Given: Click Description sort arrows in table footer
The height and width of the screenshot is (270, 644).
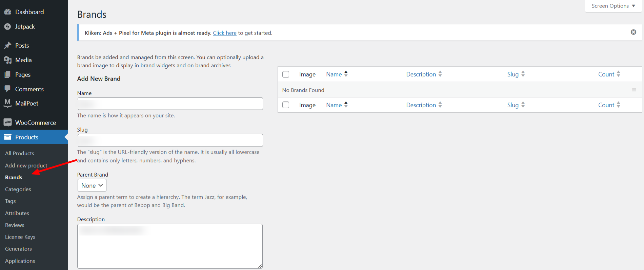Looking at the screenshot, I should tap(440, 105).
